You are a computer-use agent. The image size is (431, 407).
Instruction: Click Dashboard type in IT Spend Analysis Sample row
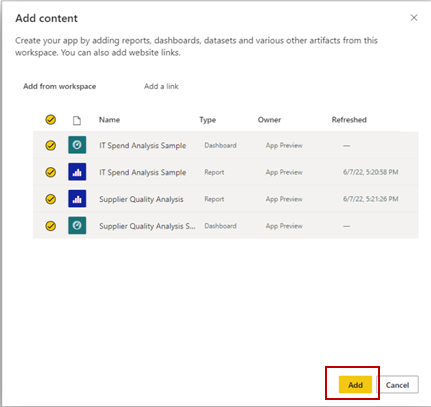pos(220,145)
